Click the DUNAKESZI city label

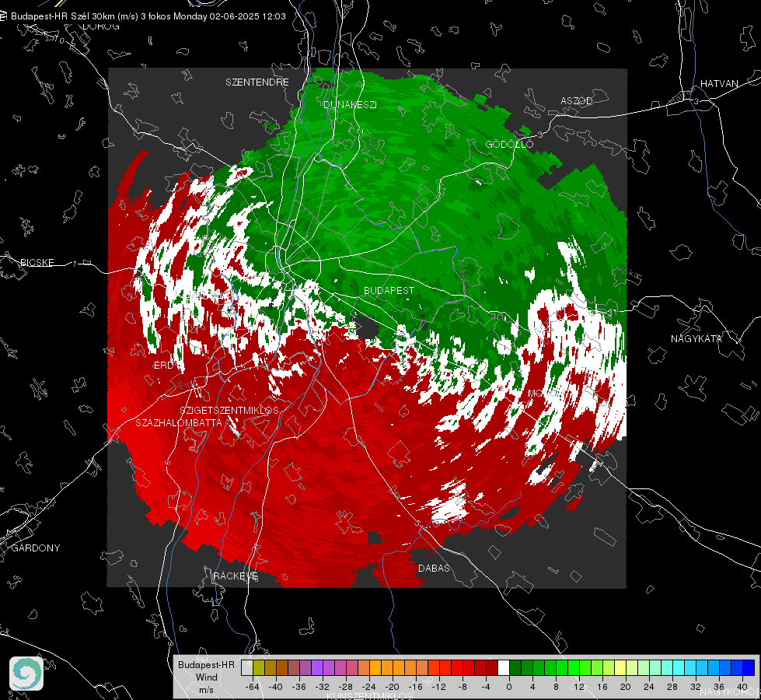click(x=350, y=104)
